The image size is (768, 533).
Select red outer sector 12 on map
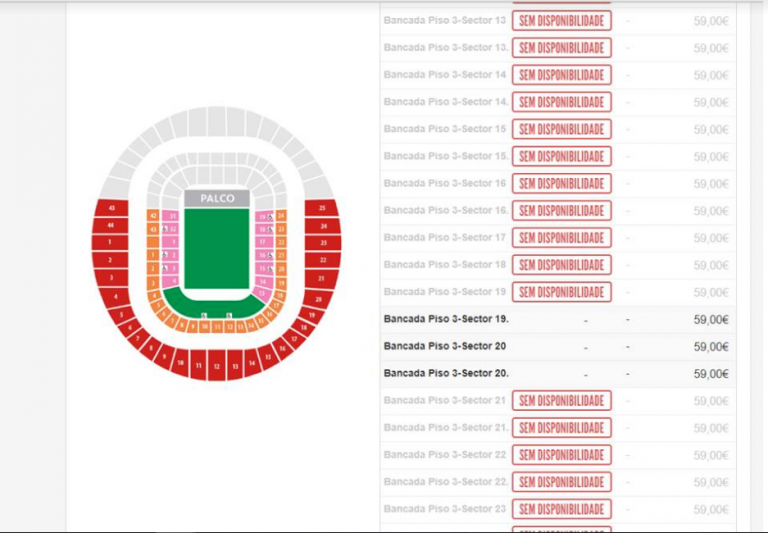click(x=217, y=365)
